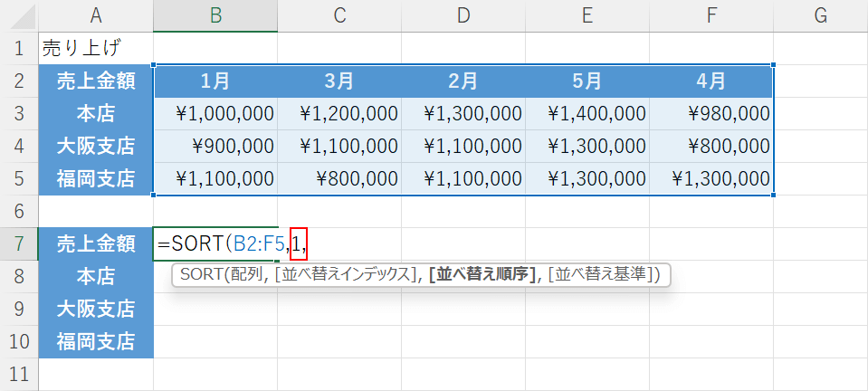
Task: Click 福岡支店 5月 cell ¥1,300,000
Action: [x=587, y=179]
